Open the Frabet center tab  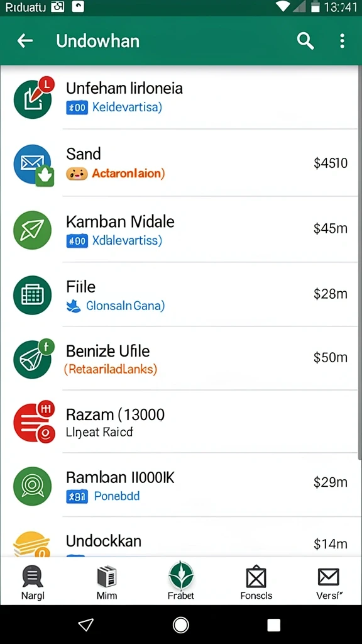[181, 580]
